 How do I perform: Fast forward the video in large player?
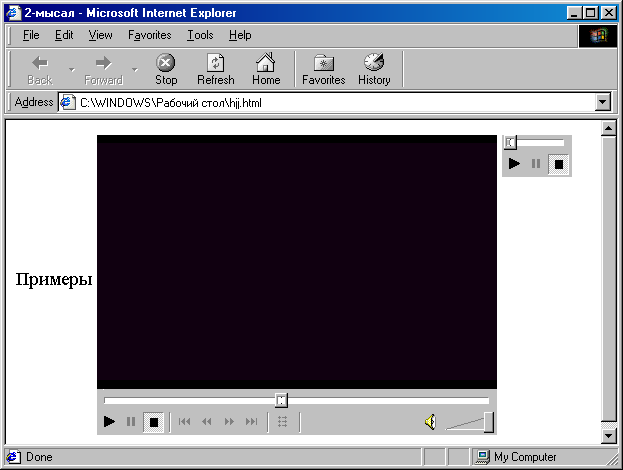[x=229, y=422]
